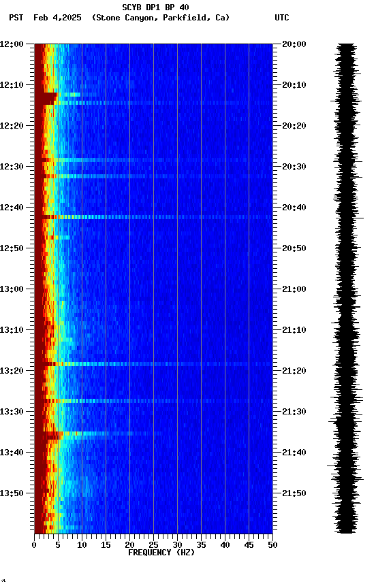Click the 'UTC' timezone label
Viewport: 376px width, 588px height.
pos(282,18)
